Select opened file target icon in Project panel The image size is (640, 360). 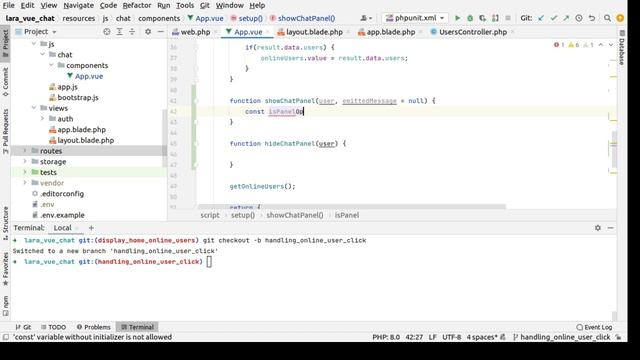pos(107,31)
